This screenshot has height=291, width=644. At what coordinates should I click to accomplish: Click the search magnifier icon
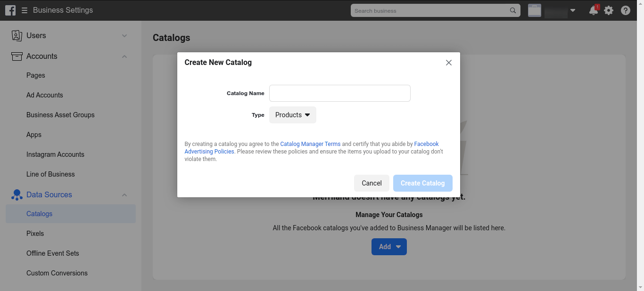[x=513, y=10]
